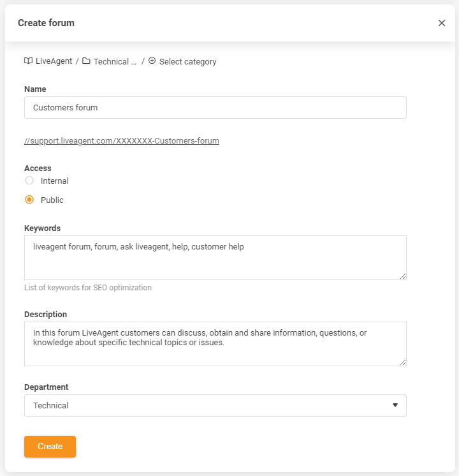The width and height of the screenshot is (459, 476).
Task: Click the Department dropdown arrow
Action: pos(395,405)
